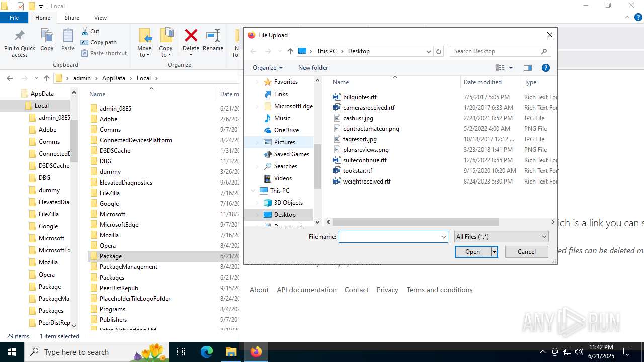The image size is (644, 362).
Task: Toggle the preview pane icon in dialog
Action: (x=527, y=68)
